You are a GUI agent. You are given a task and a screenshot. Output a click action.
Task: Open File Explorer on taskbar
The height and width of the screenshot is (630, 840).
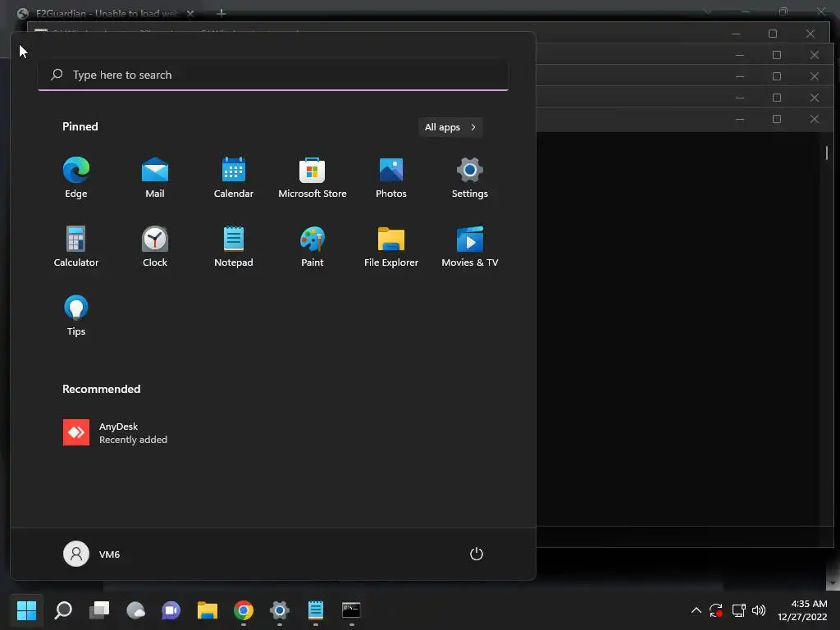tap(208, 610)
